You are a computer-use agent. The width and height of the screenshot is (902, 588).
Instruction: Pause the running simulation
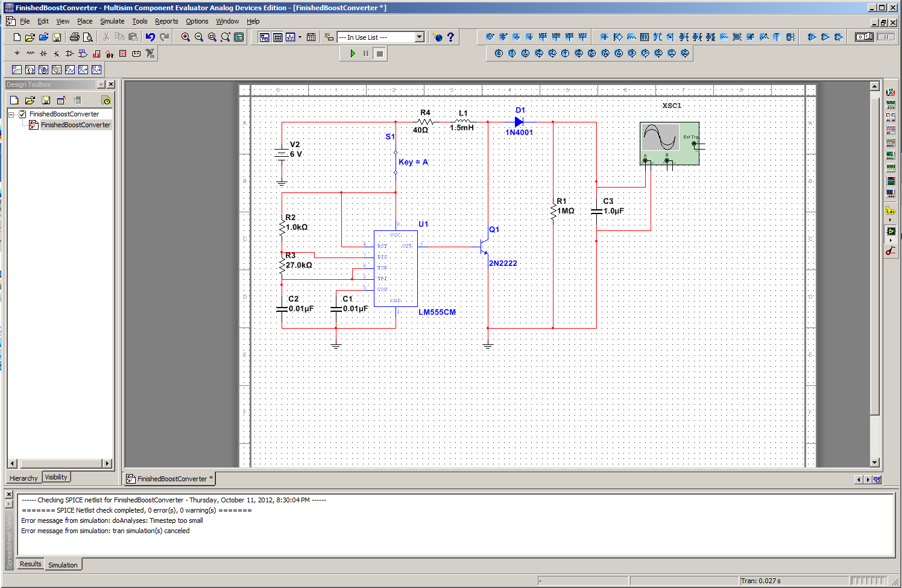coord(366,54)
